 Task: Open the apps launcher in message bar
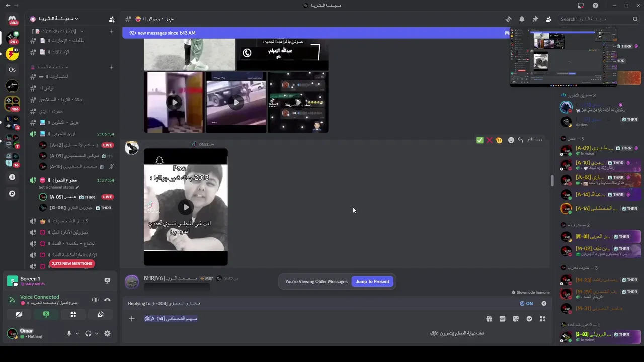click(542, 319)
